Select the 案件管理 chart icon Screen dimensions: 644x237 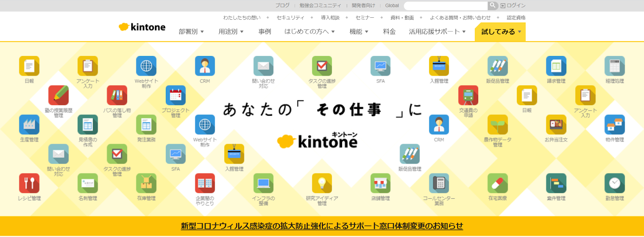click(556, 183)
